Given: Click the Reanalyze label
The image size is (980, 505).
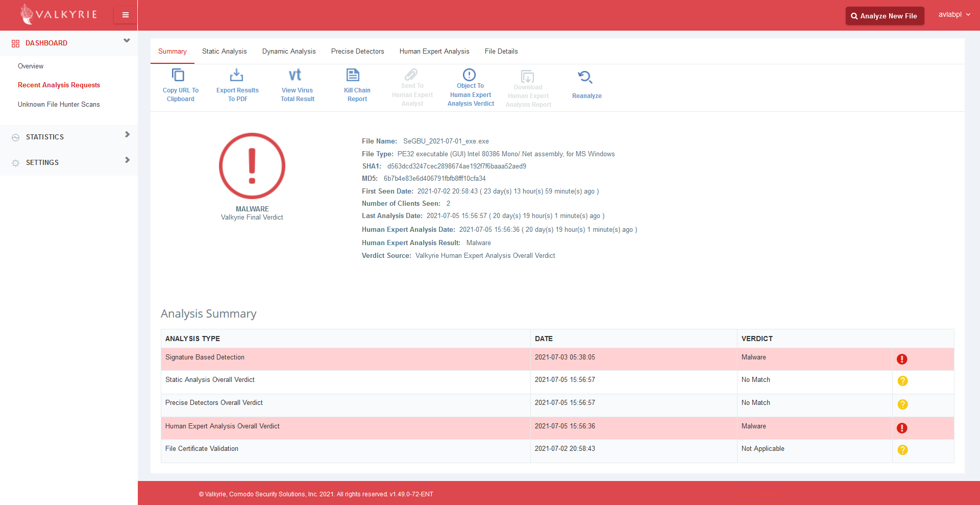Looking at the screenshot, I should (586, 96).
